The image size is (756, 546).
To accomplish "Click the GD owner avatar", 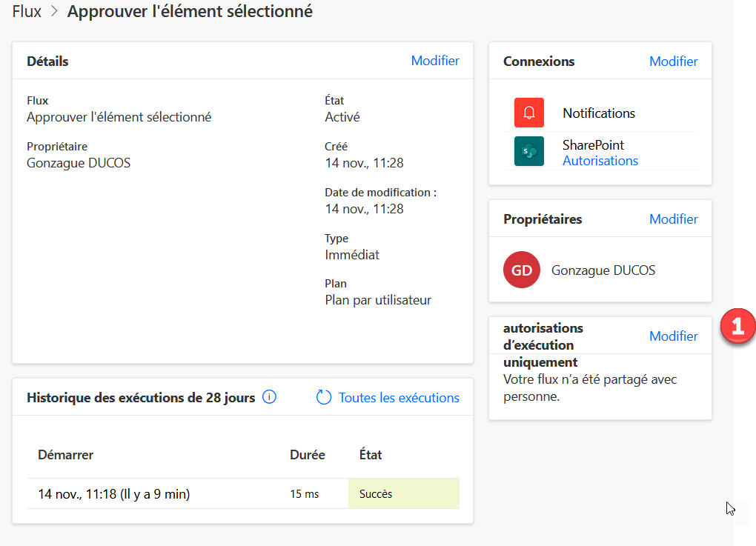I will [x=522, y=270].
